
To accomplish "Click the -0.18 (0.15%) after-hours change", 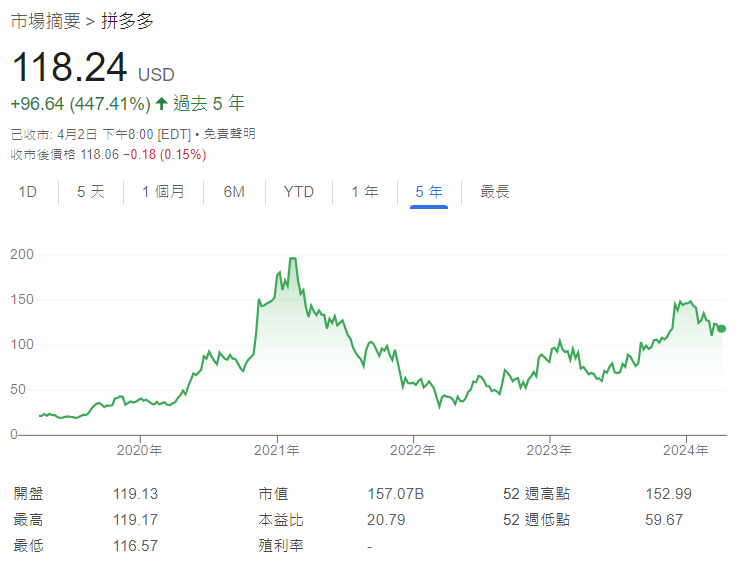I will (x=165, y=154).
